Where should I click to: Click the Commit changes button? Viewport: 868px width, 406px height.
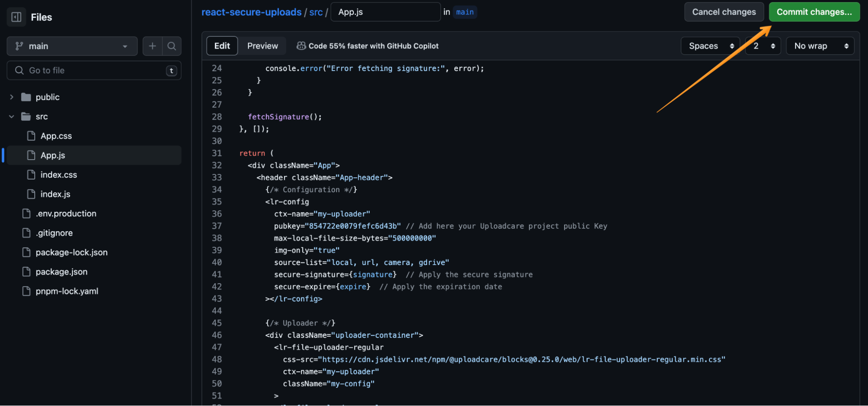click(814, 12)
